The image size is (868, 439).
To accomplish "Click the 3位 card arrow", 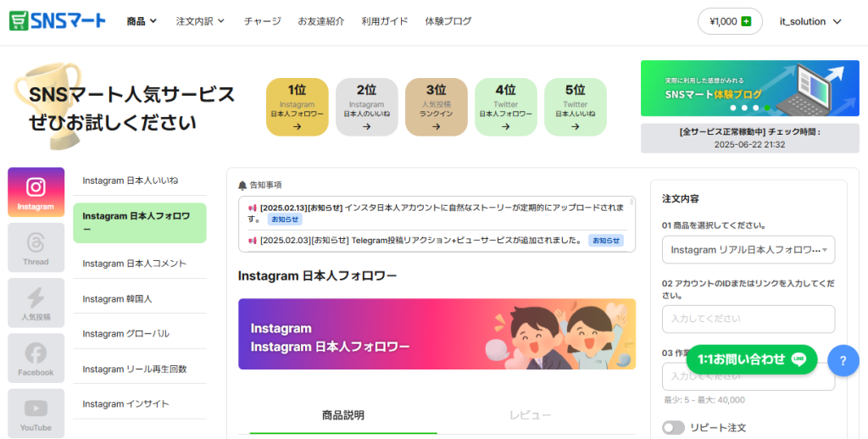I will pos(437,126).
